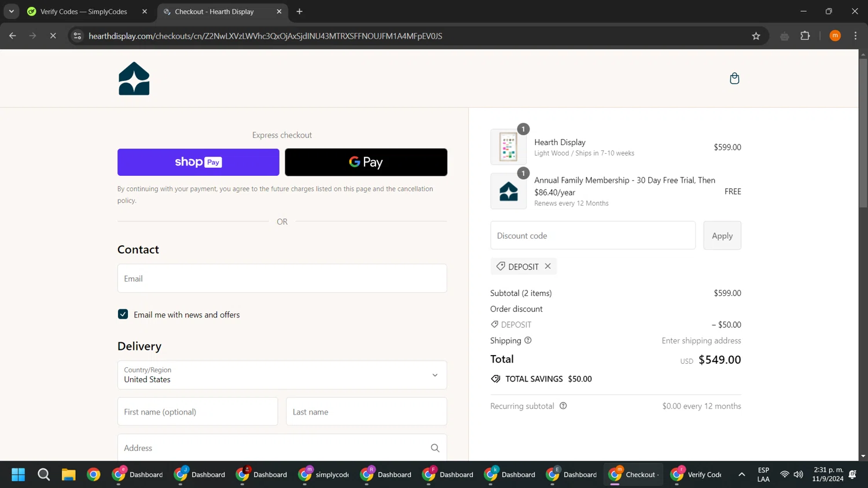Pay with Google Pay button

pos(366,162)
